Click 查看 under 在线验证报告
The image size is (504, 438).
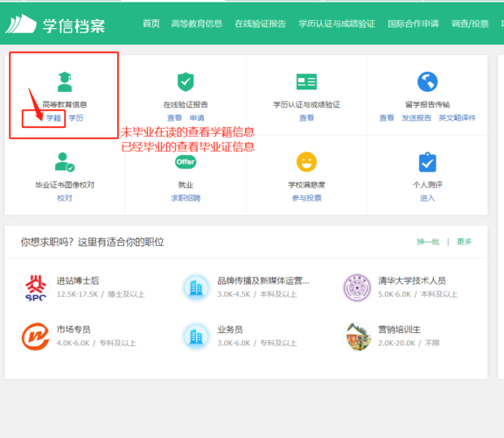point(174,117)
